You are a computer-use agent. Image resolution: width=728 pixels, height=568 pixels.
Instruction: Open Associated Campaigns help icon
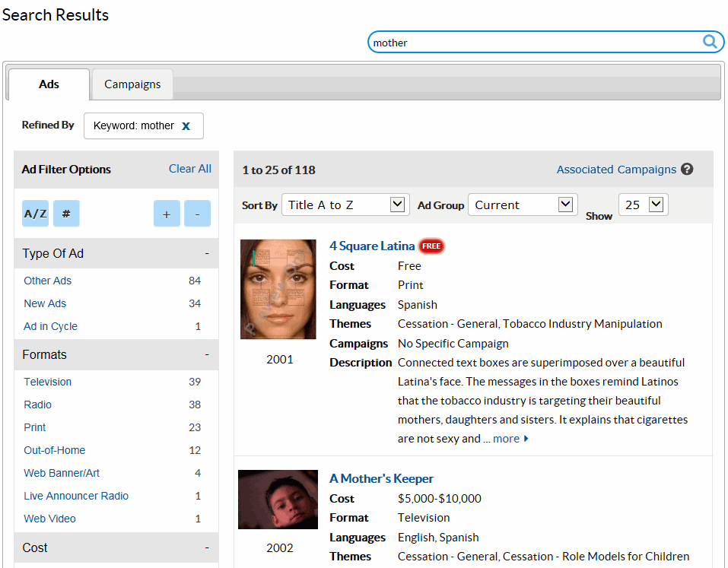pyautogui.click(x=687, y=170)
